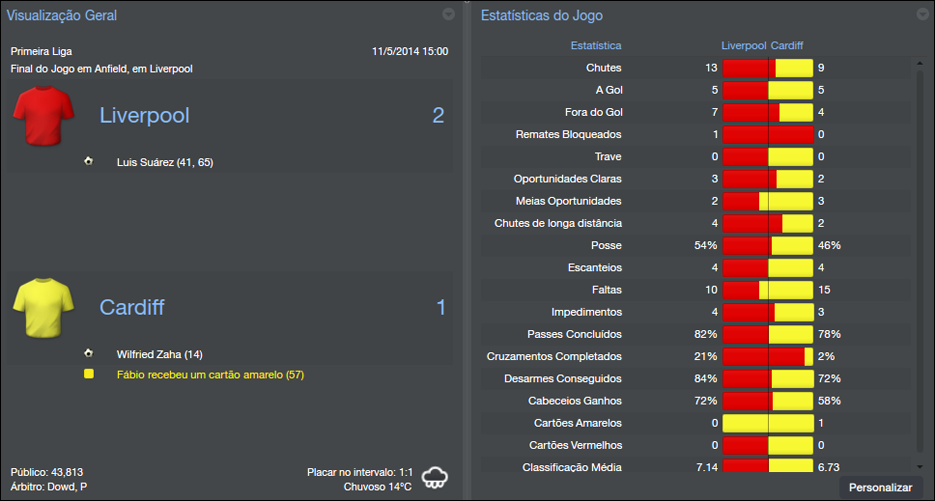Image resolution: width=935 pixels, height=501 pixels.
Task: Click the yellow card icon for Fábio
Action: [x=89, y=374]
